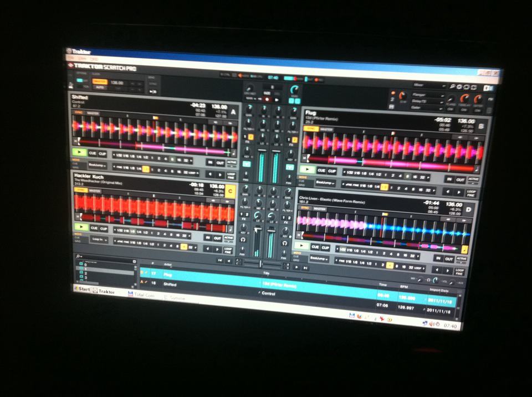Click Deck D highlighted note icon
This screenshot has height=397, width=532.
pyautogui.click(x=464, y=250)
